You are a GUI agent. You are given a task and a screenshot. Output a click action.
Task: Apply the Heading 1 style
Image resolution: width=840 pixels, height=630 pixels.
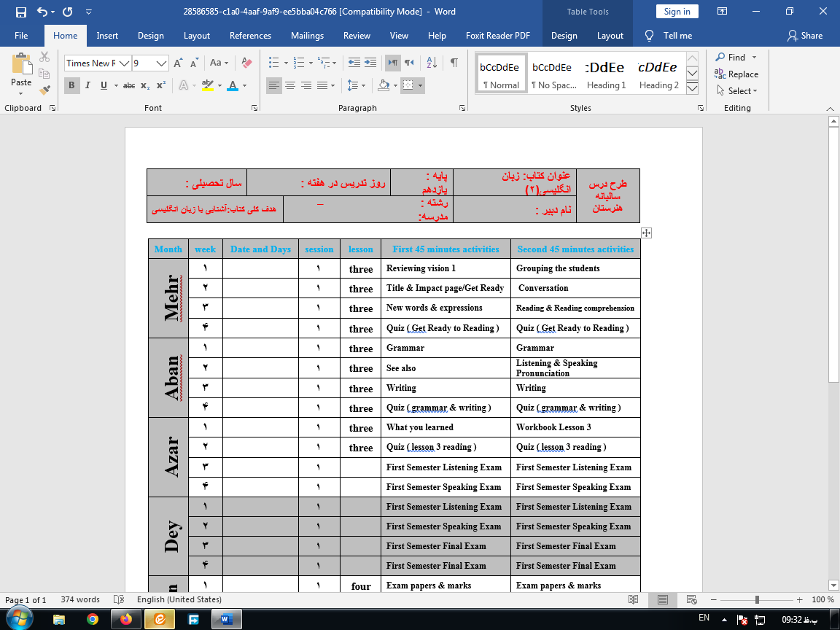606,74
